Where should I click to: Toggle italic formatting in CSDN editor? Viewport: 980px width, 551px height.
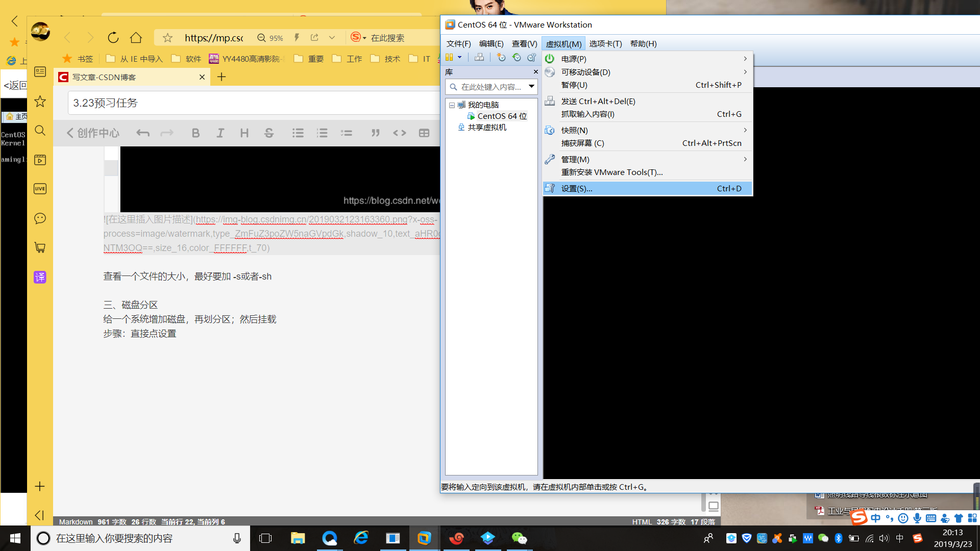click(x=220, y=133)
